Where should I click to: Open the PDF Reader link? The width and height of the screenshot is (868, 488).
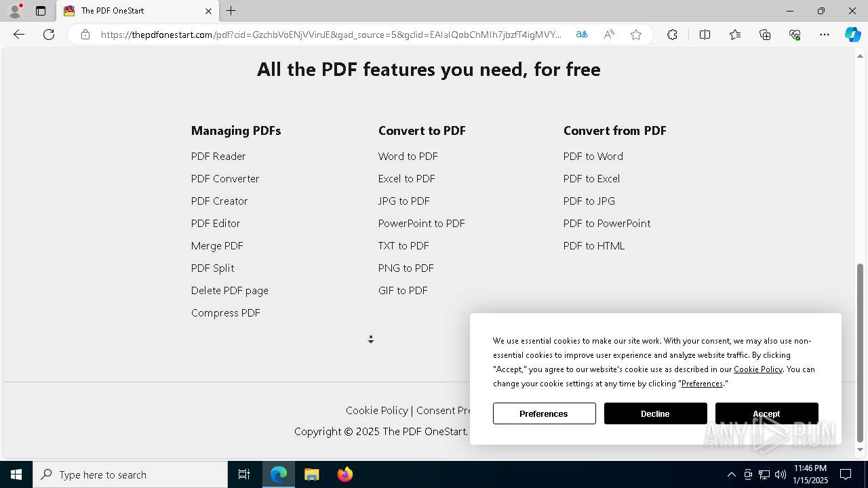coord(218,156)
